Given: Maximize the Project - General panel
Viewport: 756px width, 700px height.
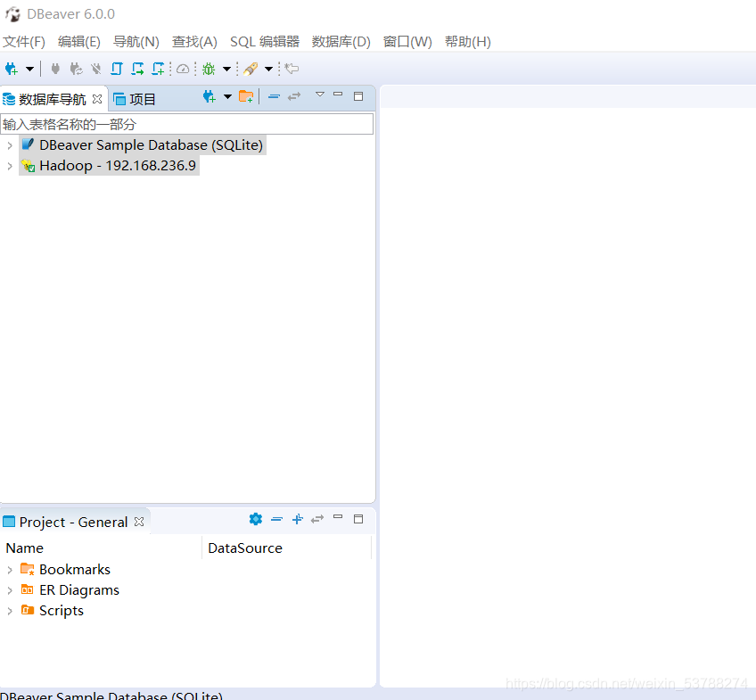Looking at the screenshot, I should point(358,519).
